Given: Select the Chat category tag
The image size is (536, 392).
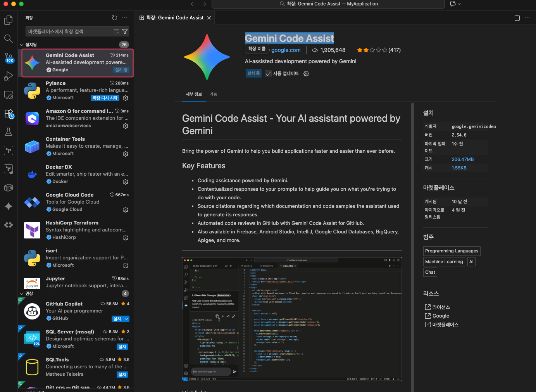Looking at the screenshot, I should coord(430,272).
